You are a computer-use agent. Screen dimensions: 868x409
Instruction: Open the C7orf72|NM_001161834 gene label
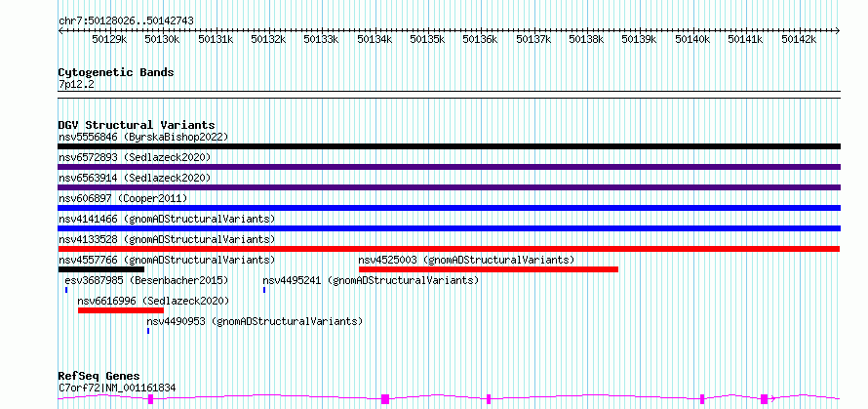click(117, 388)
